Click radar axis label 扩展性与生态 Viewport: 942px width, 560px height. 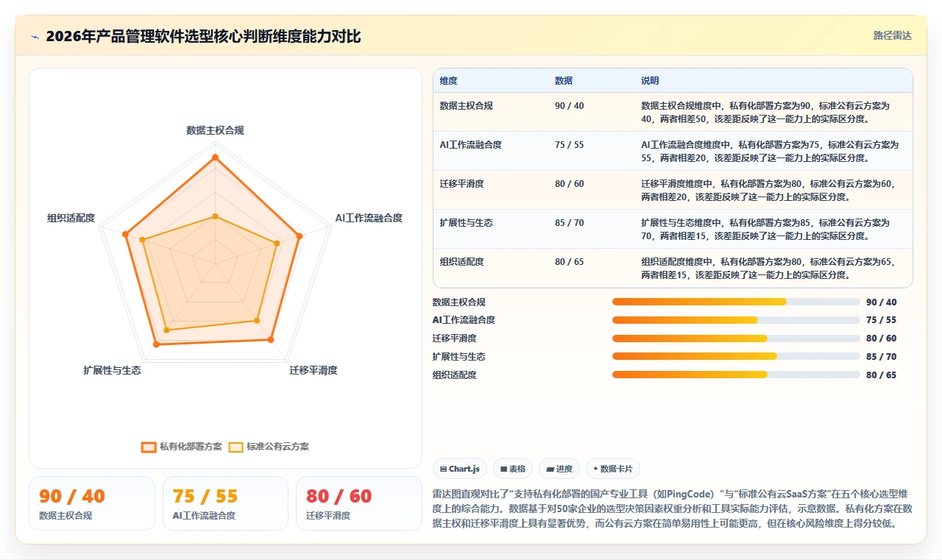[x=112, y=370]
